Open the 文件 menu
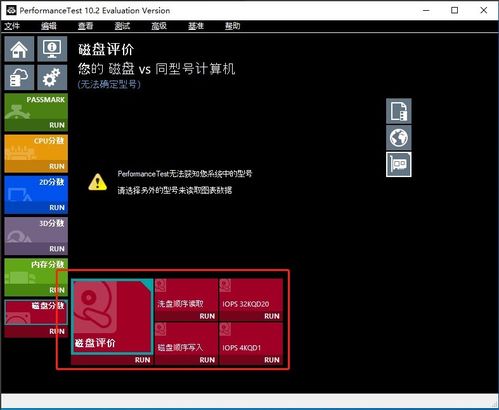The height and width of the screenshot is (410, 499). [x=12, y=26]
